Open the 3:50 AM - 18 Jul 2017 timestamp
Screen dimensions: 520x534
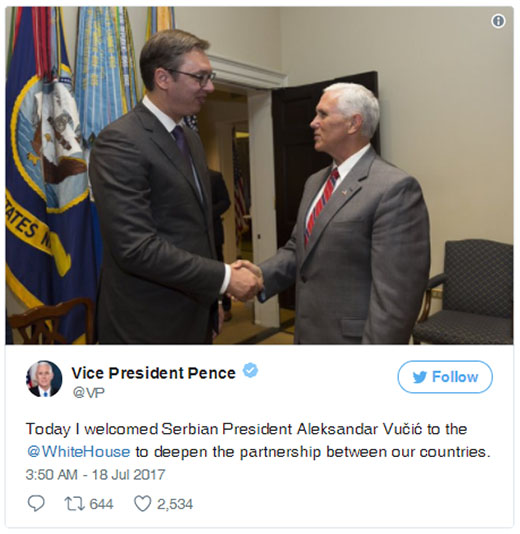[95, 474]
